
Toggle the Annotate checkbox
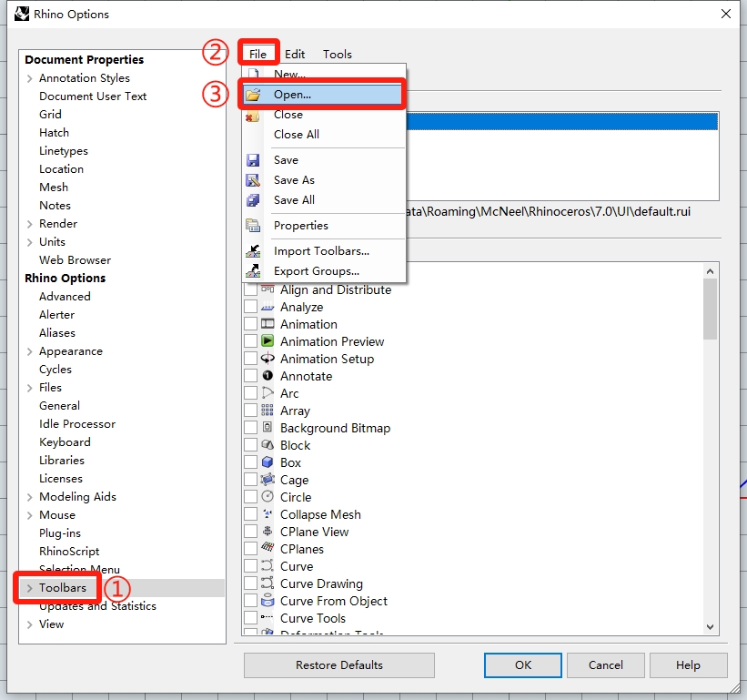click(x=250, y=376)
